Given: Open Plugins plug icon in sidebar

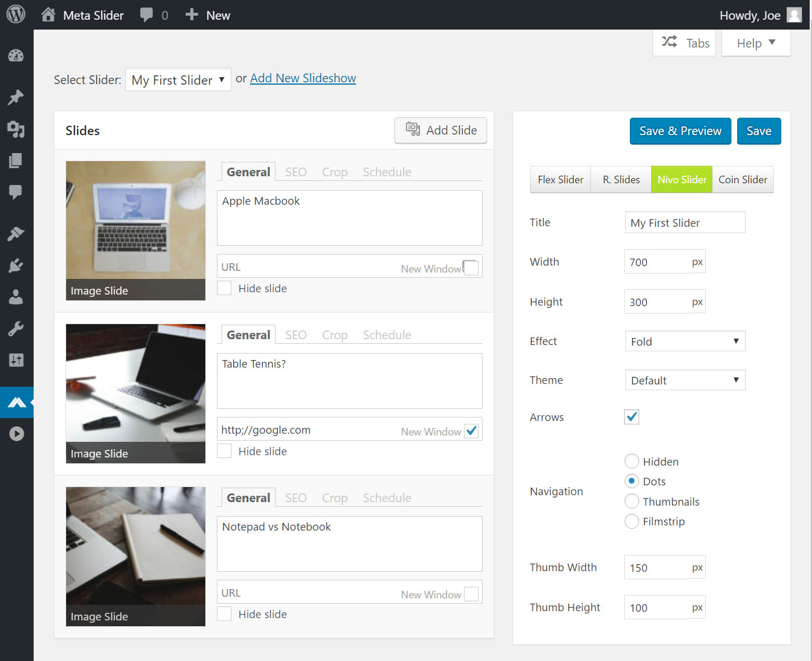Looking at the screenshot, I should (16, 266).
